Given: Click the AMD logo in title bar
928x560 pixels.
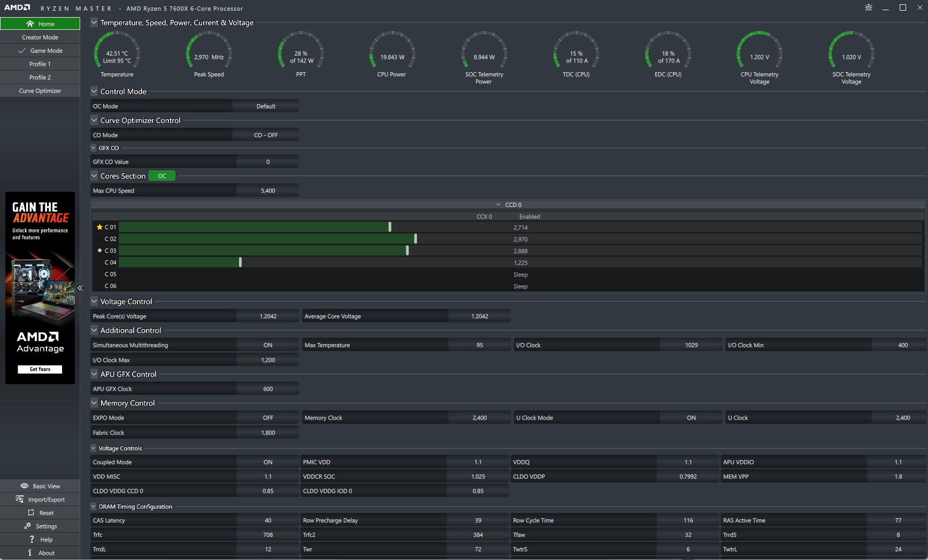Looking at the screenshot, I should (17, 7).
